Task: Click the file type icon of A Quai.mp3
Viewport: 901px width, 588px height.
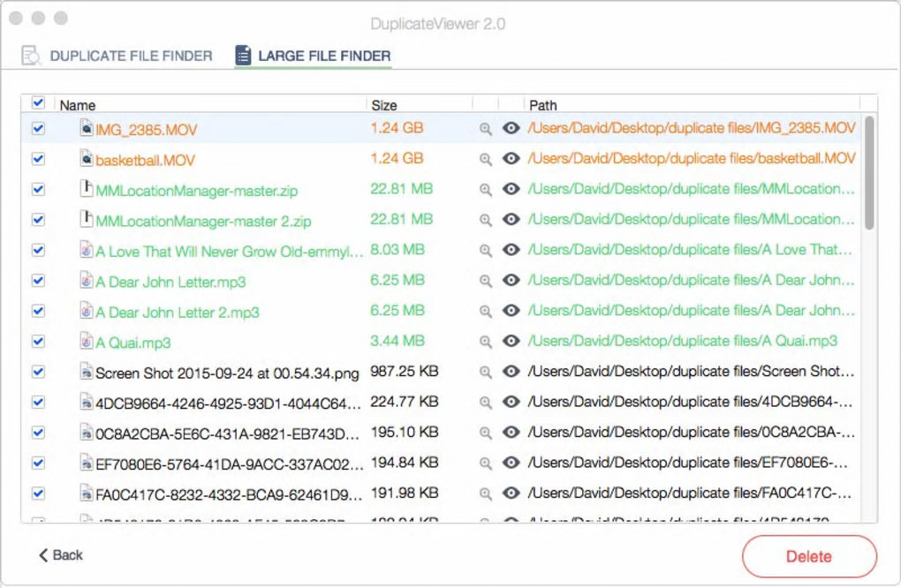Action: (x=87, y=341)
